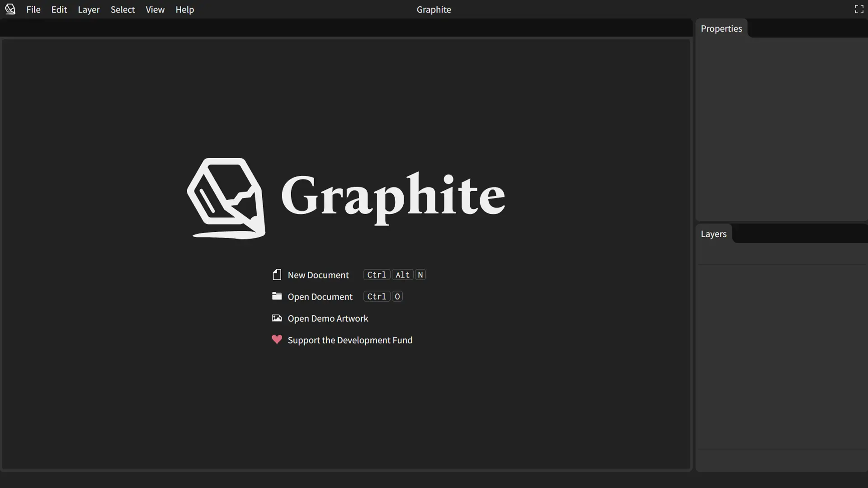This screenshot has width=868, height=488.
Task: Choose Open Document
Action: point(320,296)
